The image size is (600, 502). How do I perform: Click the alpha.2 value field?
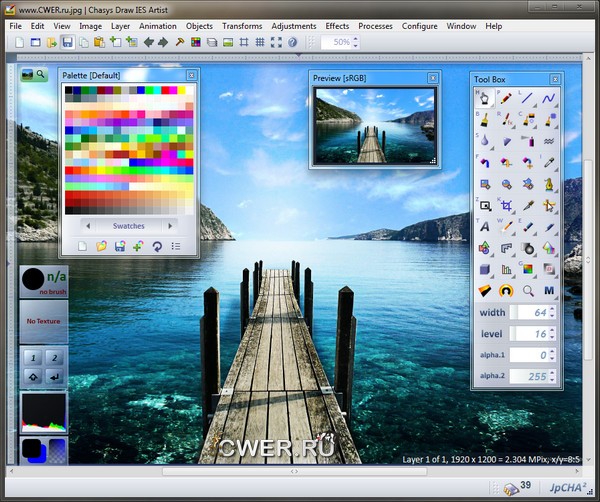(531, 376)
